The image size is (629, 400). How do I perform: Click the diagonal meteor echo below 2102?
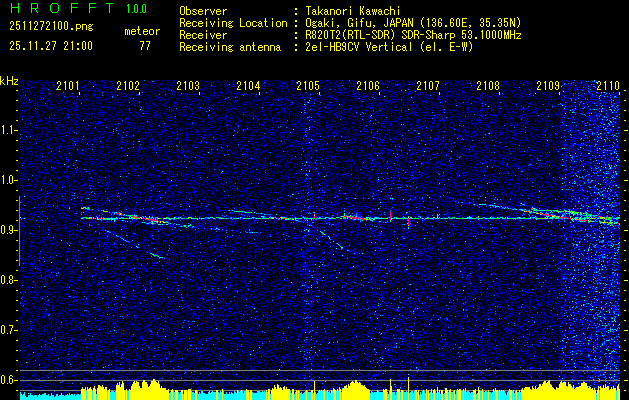pos(134,244)
